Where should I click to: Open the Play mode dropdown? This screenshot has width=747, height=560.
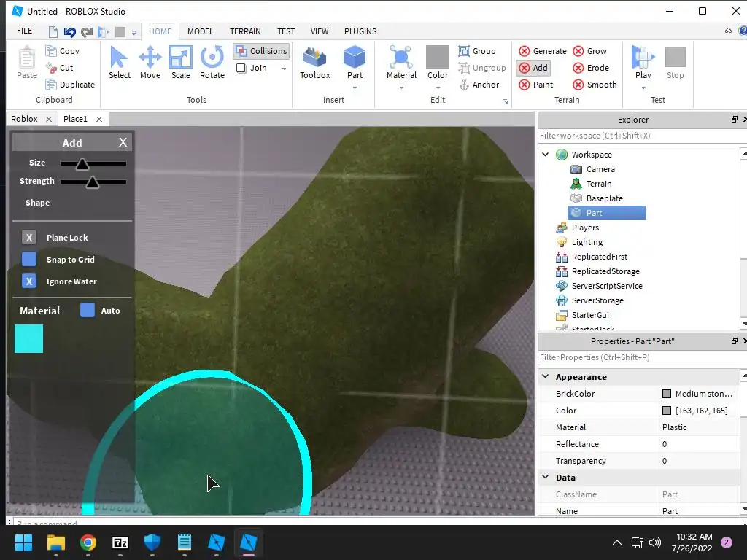click(643, 87)
